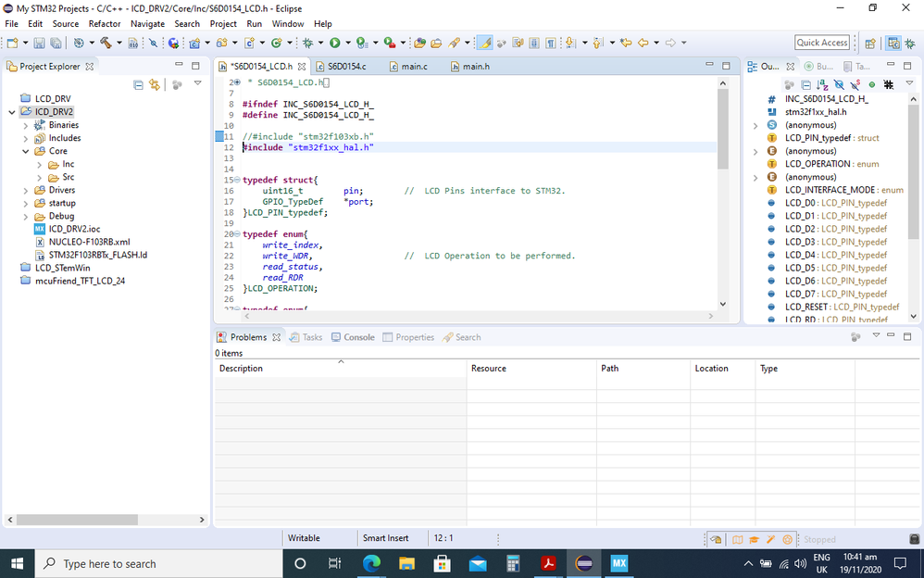The width and height of the screenshot is (924, 578).
Task: Open the Run button dropdown arrow
Action: [348, 43]
